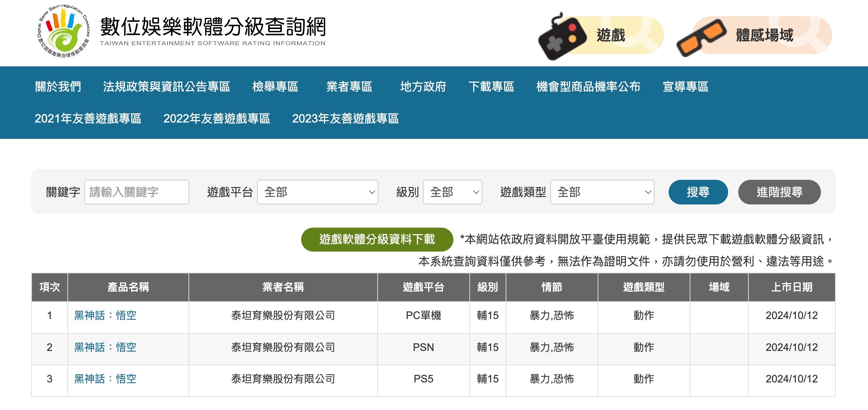Click the committee hand logo icon
The width and height of the screenshot is (868, 410).
[x=64, y=32]
